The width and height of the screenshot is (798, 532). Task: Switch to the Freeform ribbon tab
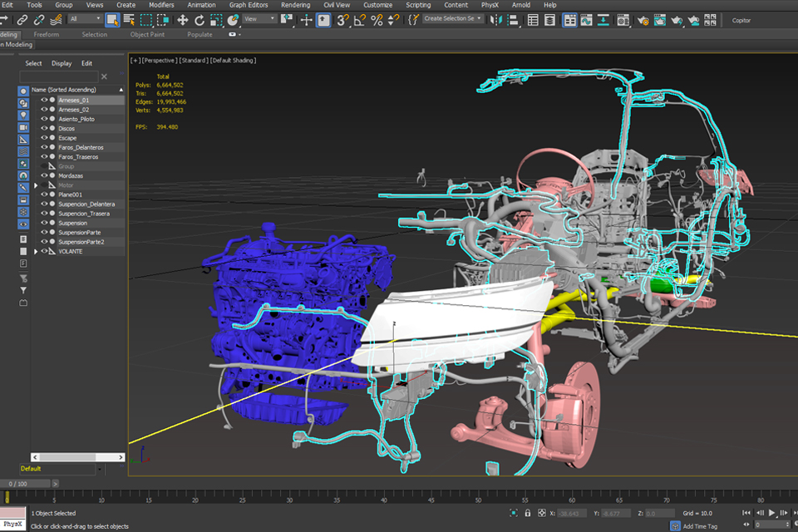(x=47, y=35)
